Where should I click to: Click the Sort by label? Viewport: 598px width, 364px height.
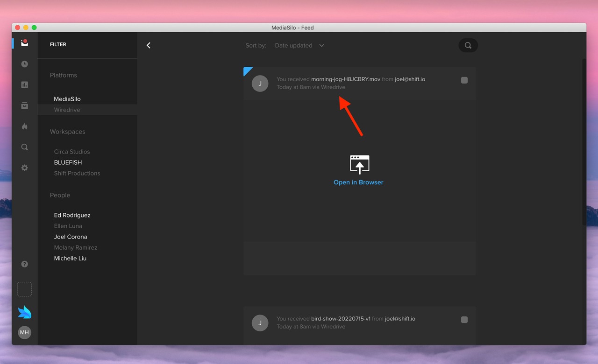pos(256,45)
